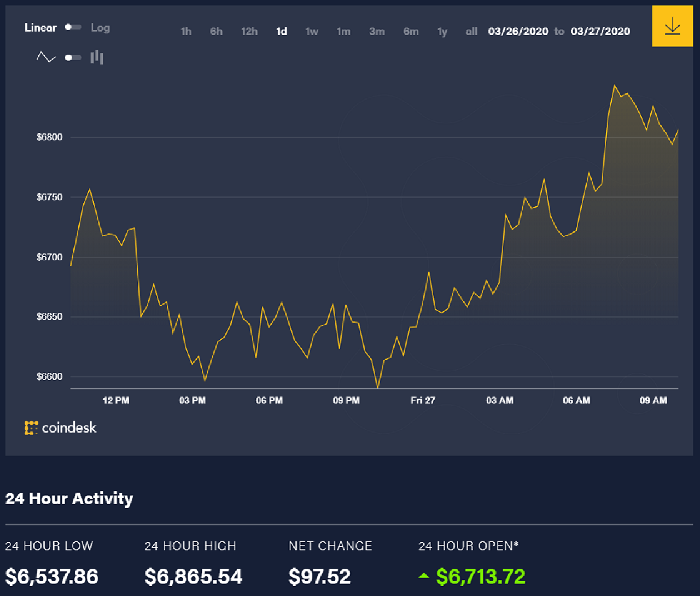Screen dimensions: 700x596
Task: Click the 24 Hour Activity heading
Action: coord(69,499)
